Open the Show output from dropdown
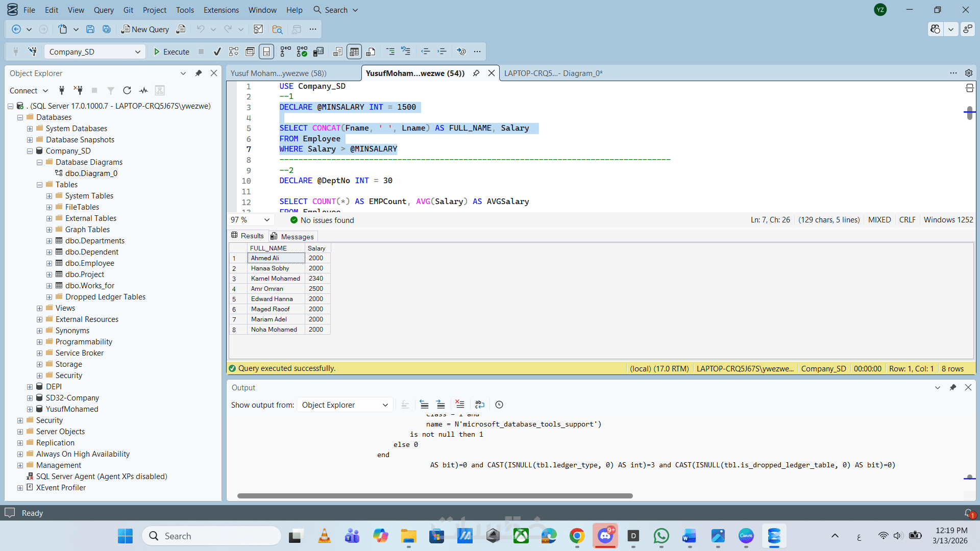The width and height of the screenshot is (980, 551). tap(345, 405)
